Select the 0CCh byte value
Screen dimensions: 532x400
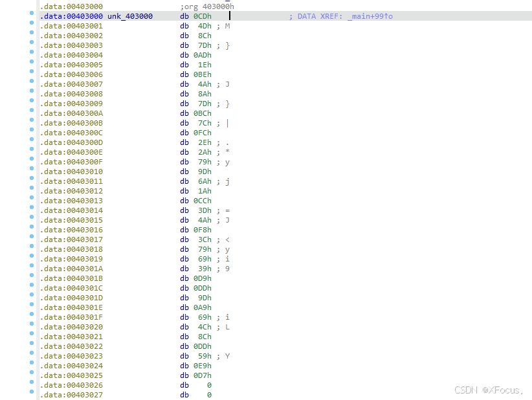point(203,201)
